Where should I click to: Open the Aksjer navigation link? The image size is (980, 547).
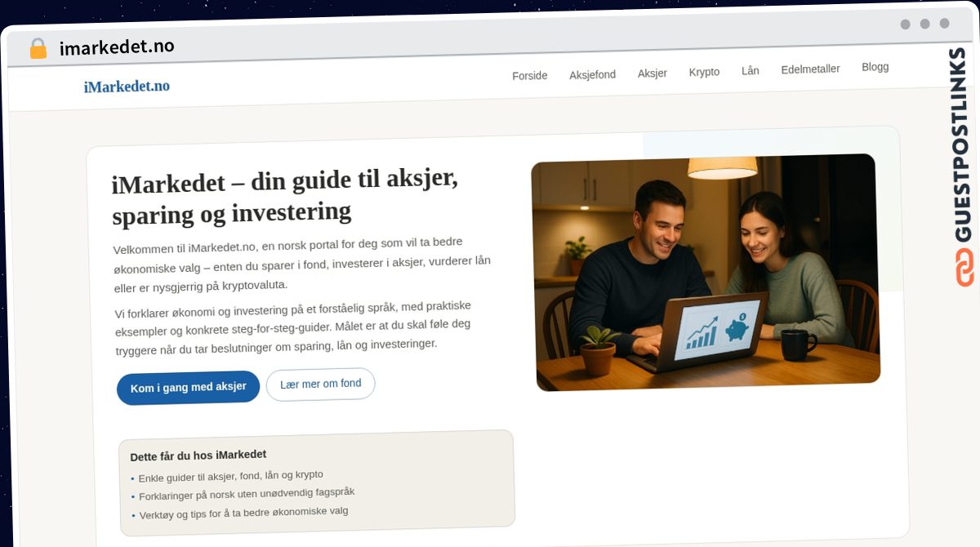[652, 73]
